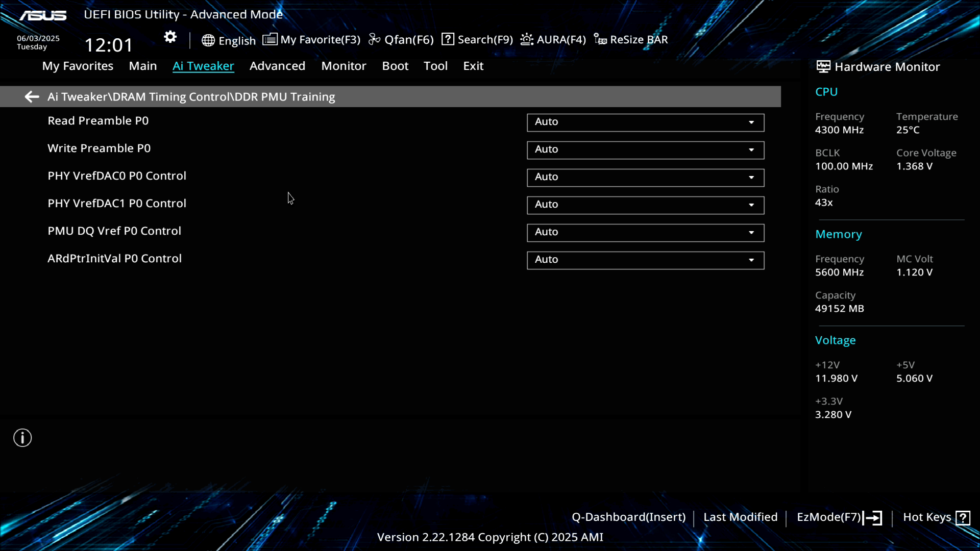The image size is (980, 551).
Task: Go to the Monitor tab
Action: [x=344, y=66]
